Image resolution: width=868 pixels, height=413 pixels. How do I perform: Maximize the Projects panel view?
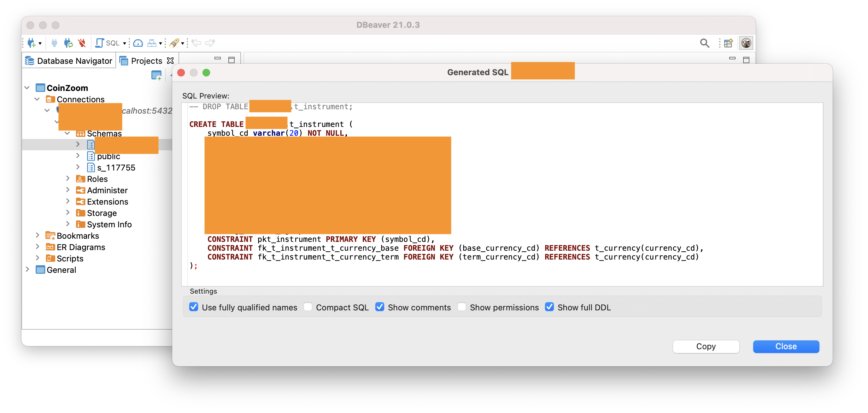click(232, 60)
